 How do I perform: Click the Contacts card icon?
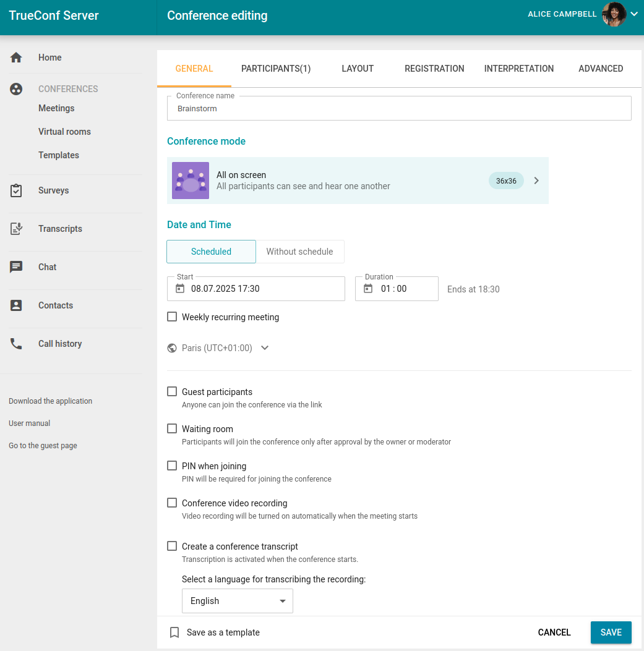click(x=17, y=305)
